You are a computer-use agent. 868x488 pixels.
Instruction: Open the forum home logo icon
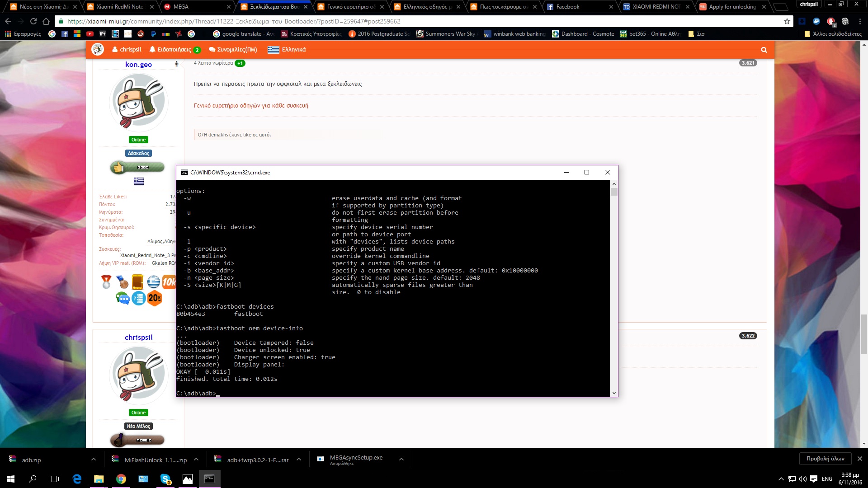click(x=98, y=49)
